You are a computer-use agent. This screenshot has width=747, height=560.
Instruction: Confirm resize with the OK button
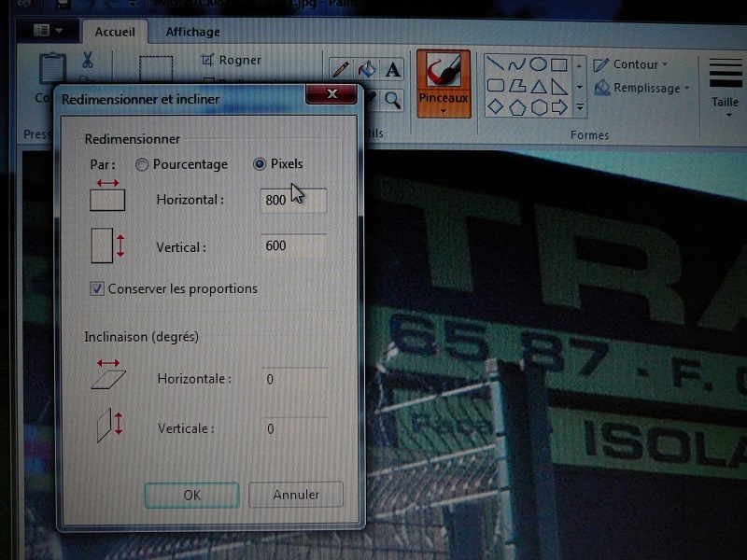[x=191, y=495]
